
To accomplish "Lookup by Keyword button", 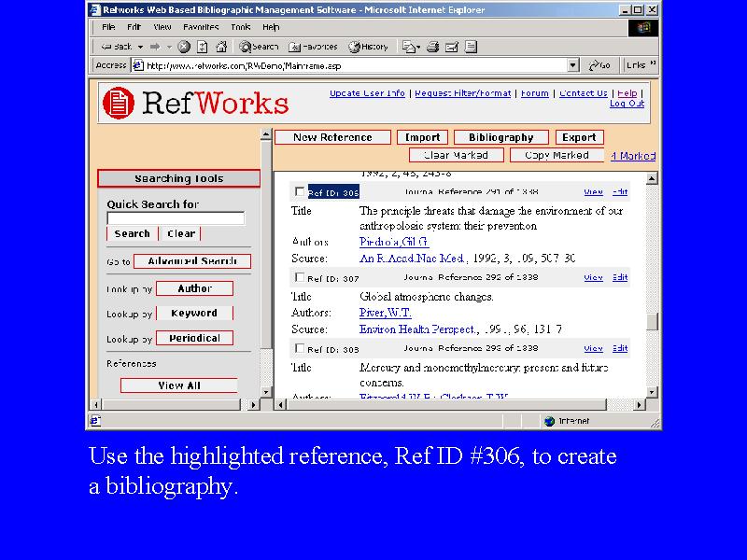I will (x=194, y=313).
